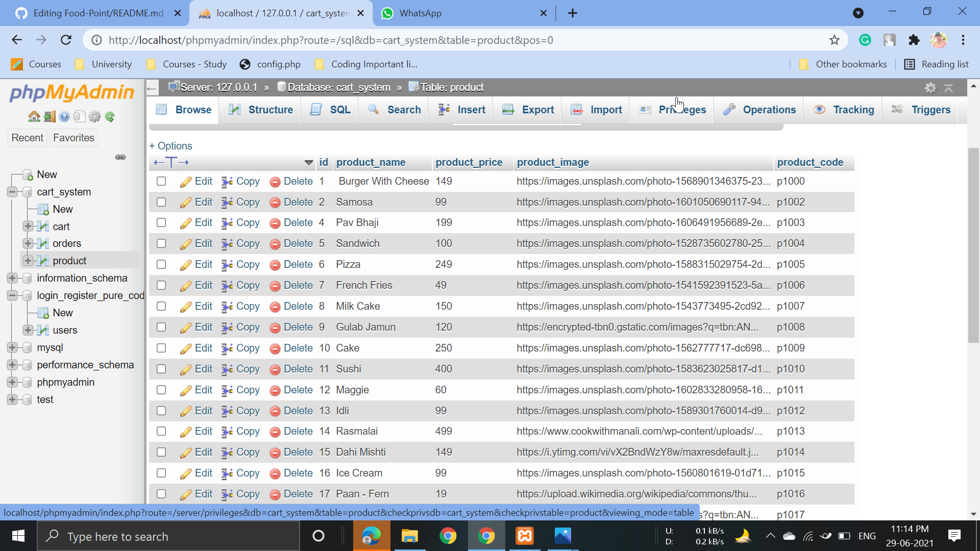Select the checkbox for Milk Cake row
The width and height of the screenshot is (980, 551).
pos(161,306)
